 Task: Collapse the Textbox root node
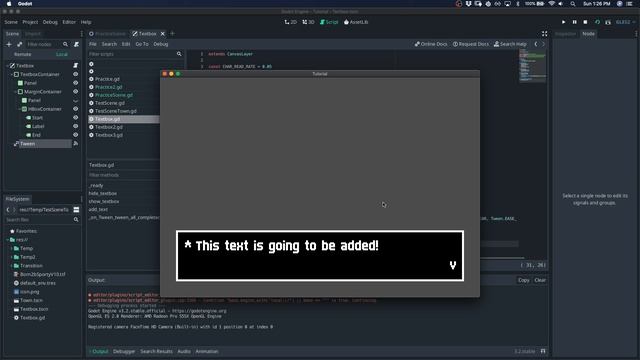click(7, 66)
